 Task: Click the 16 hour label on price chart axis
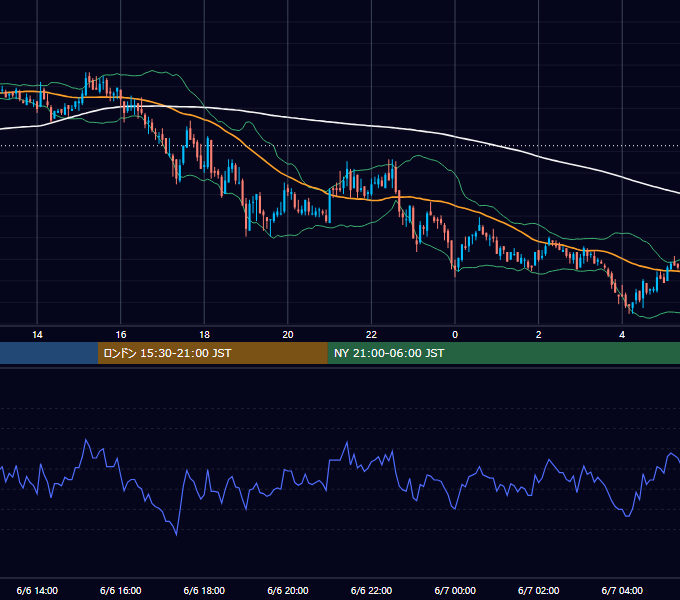(121, 335)
